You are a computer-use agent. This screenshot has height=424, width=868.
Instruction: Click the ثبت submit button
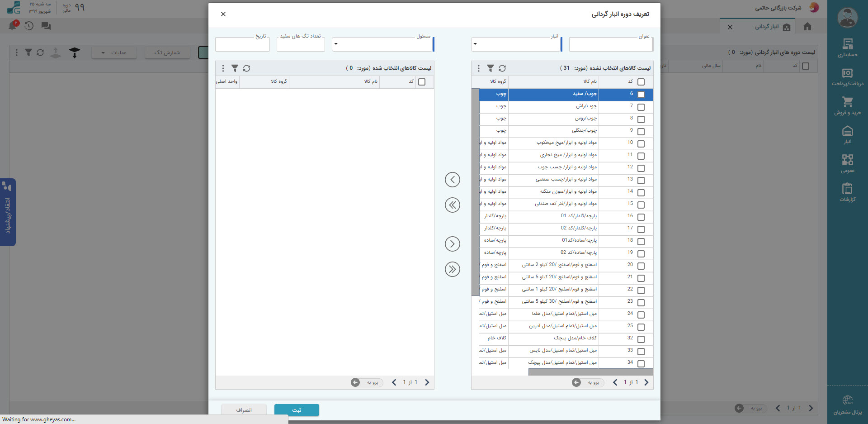(297, 410)
